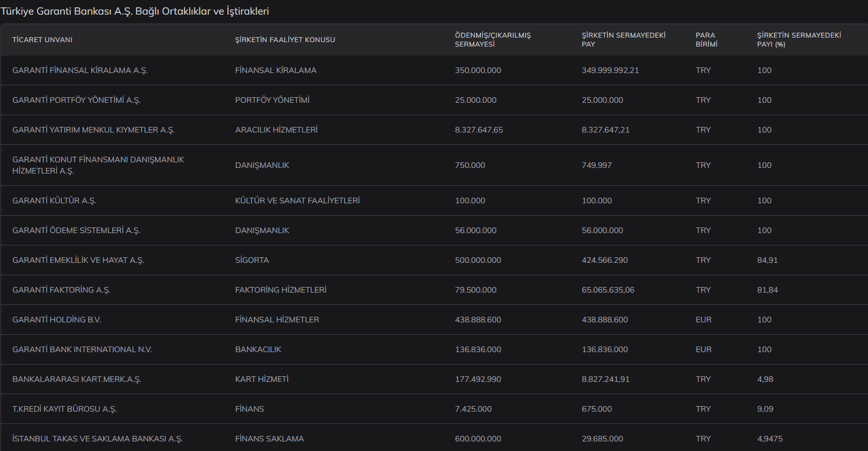The width and height of the screenshot is (868, 451).
Task: Click the capital value 350.000.000
Action: [478, 70]
